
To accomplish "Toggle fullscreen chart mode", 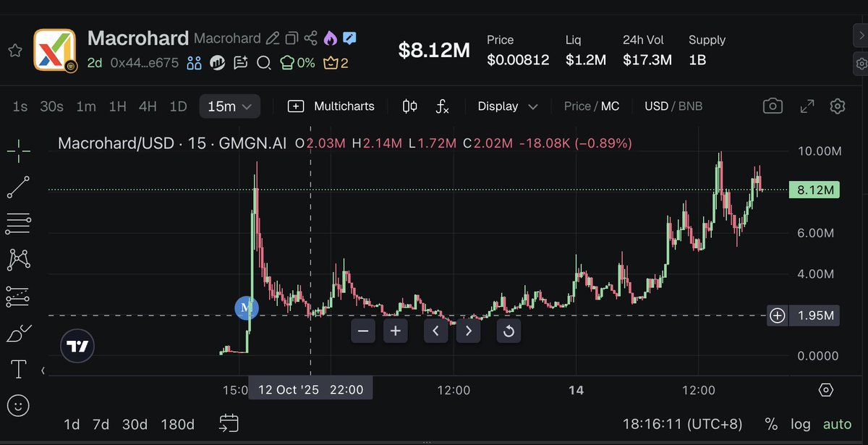I will pyautogui.click(x=807, y=106).
